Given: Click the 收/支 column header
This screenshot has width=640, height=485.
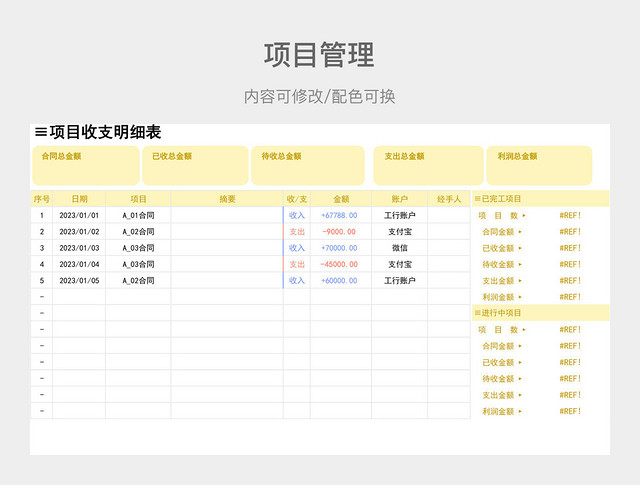Looking at the screenshot, I should (x=297, y=199).
